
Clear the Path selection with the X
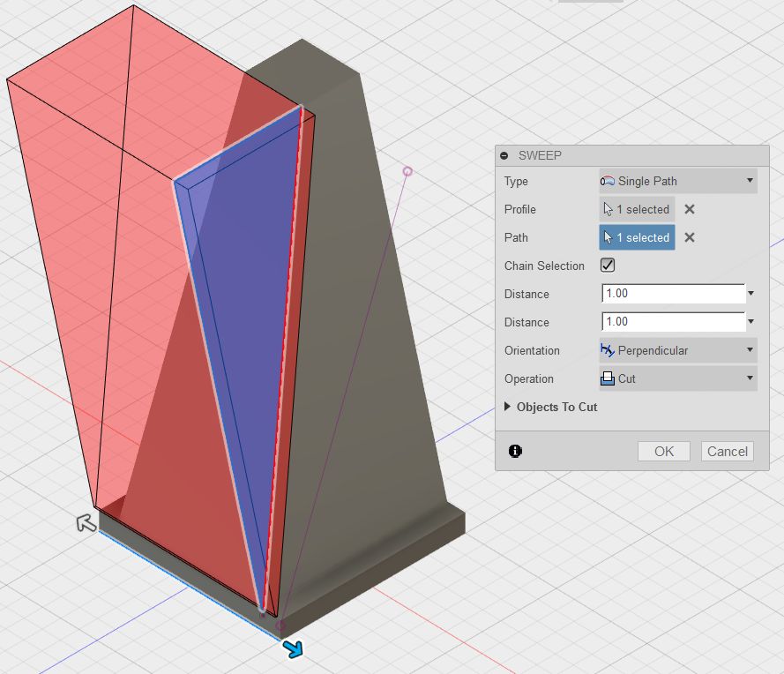[x=689, y=237]
